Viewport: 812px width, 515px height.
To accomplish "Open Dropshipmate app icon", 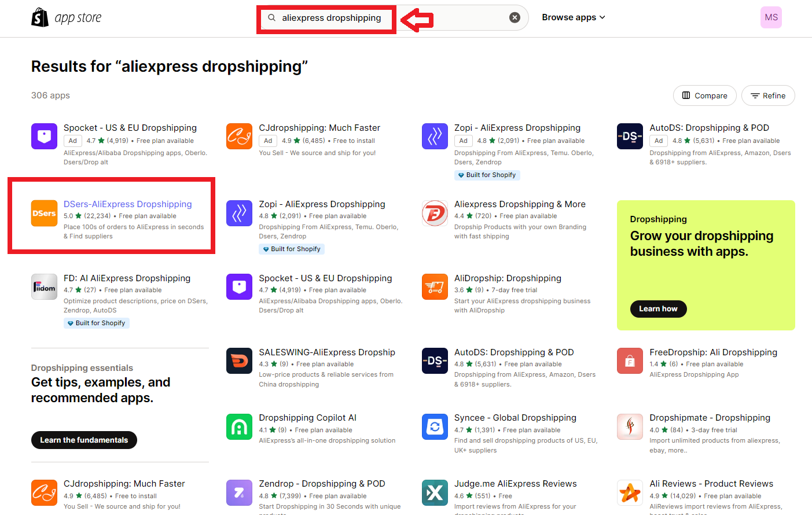I will (630, 426).
